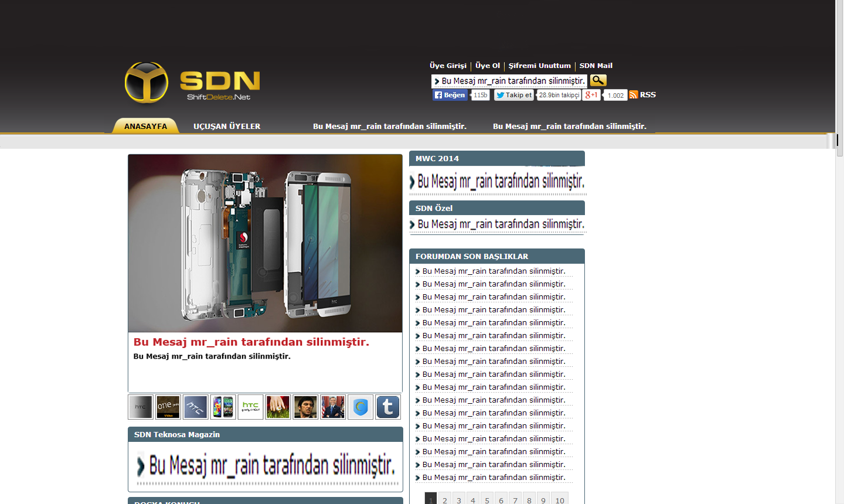Image resolution: width=844 pixels, height=504 pixels.
Task: Open the red headline under main image
Action: [251, 342]
